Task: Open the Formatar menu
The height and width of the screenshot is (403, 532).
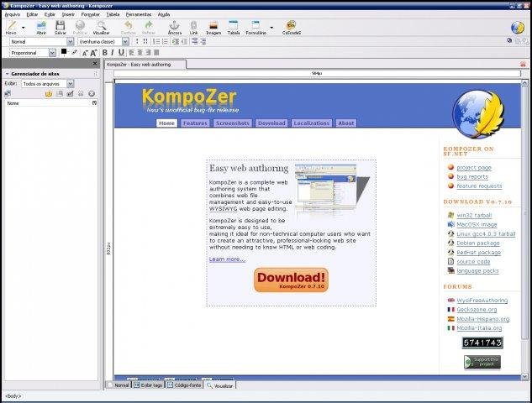Action: click(x=90, y=14)
